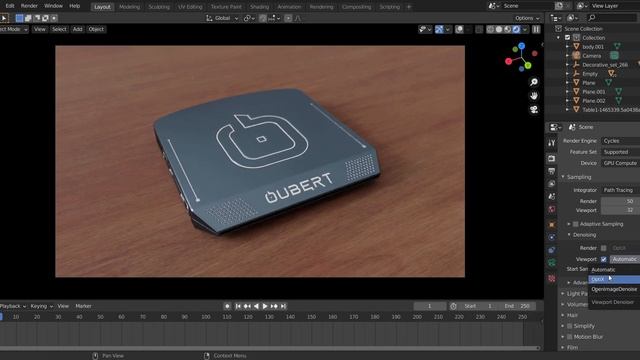This screenshot has width=640, height=360.
Task: Toggle viewport overlays button
Action: point(459,29)
